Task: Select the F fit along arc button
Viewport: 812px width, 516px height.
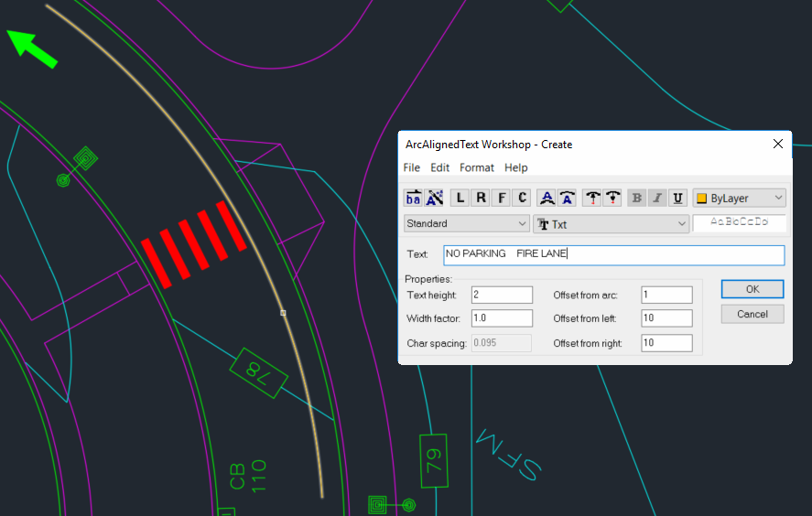Action: click(501, 198)
